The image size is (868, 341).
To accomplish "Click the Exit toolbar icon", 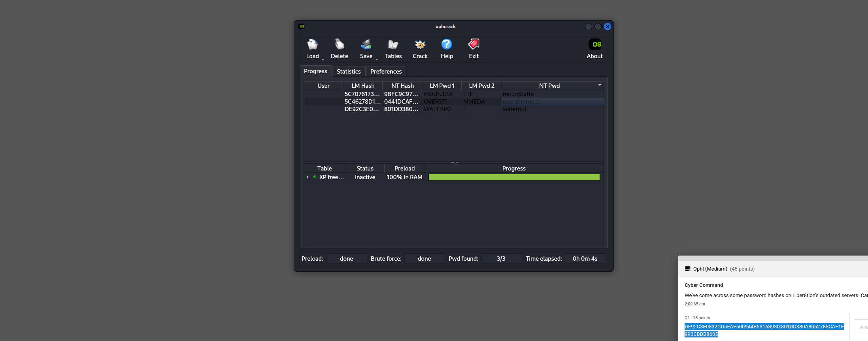I will pos(474,44).
